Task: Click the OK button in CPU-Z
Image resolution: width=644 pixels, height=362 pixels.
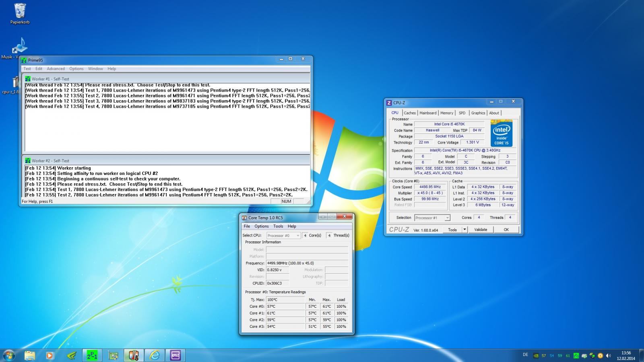Action: pos(506,230)
